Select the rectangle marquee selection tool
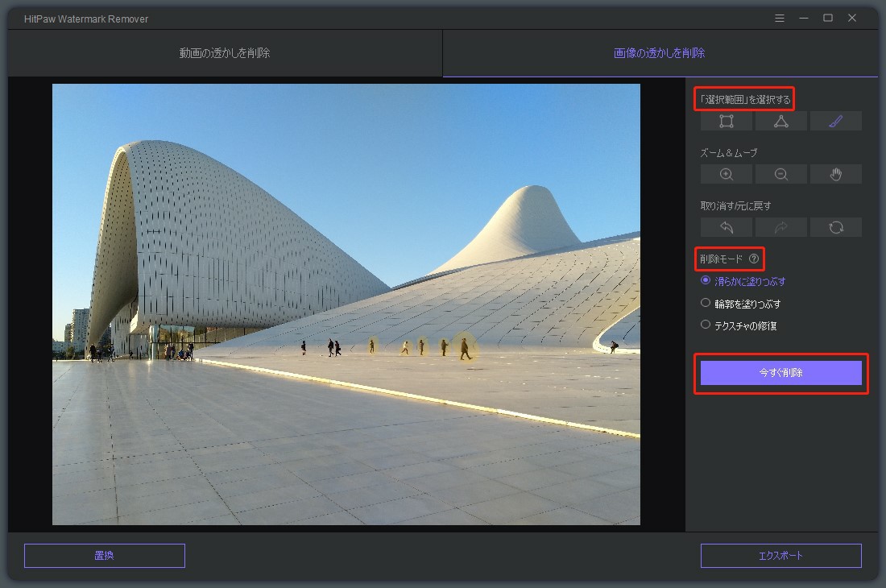The image size is (886, 588). point(726,122)
